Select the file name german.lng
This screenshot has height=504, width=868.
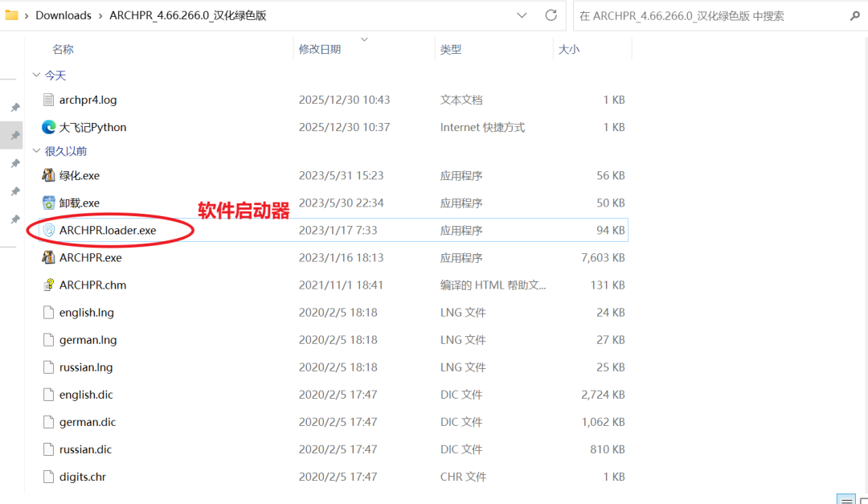88,339
